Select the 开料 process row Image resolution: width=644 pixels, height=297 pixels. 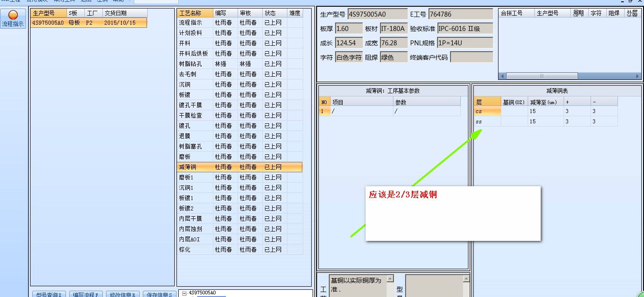click(240, 43)
